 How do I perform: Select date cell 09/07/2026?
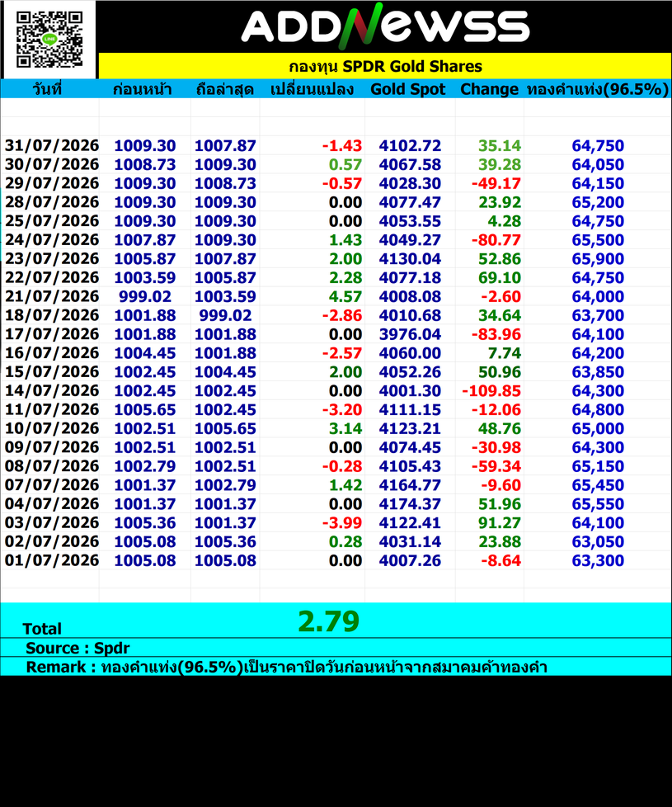[x=51, y=447]
